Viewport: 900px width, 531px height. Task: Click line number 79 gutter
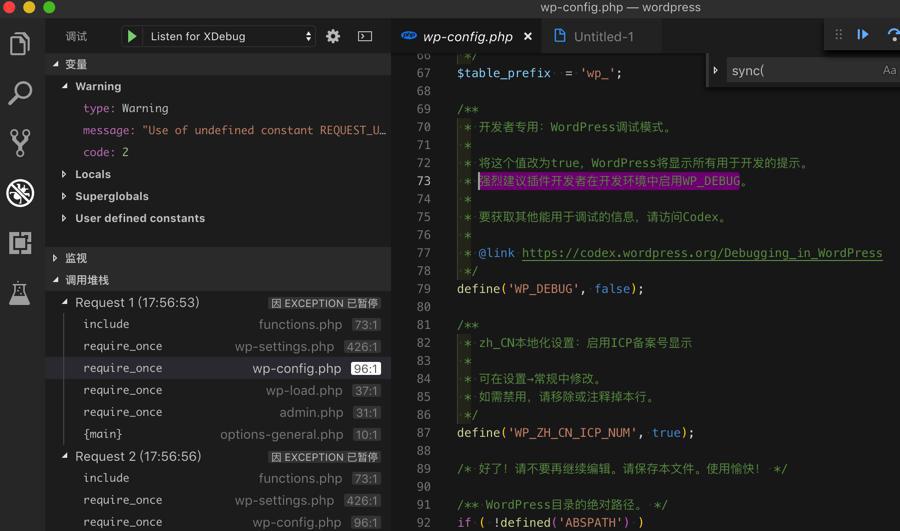424,289
